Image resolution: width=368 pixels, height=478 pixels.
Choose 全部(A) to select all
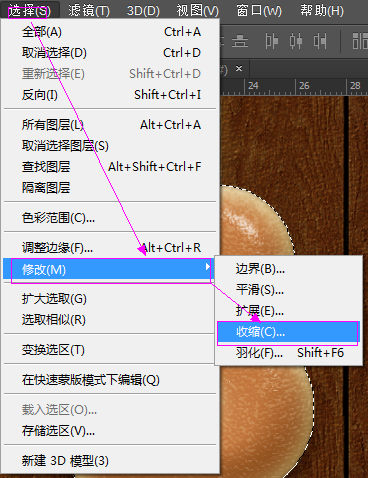111,32
